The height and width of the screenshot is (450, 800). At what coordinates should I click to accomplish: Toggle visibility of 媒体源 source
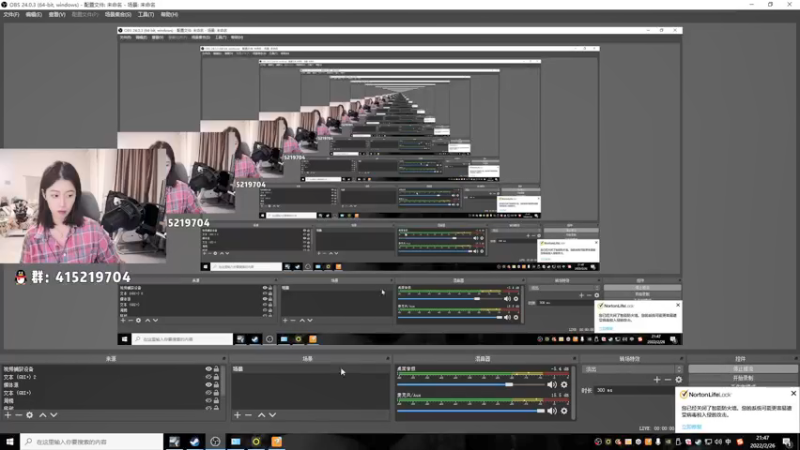pos(208,385)
